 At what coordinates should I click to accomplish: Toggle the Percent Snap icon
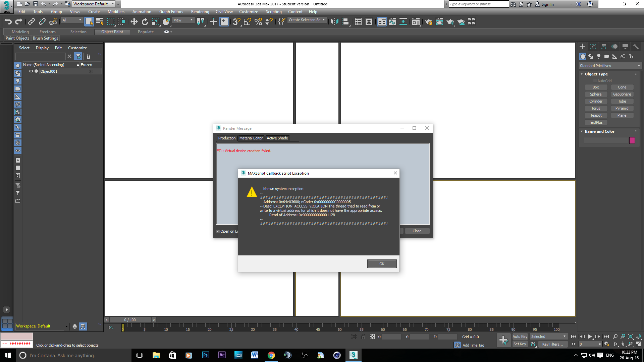[258, 22]
